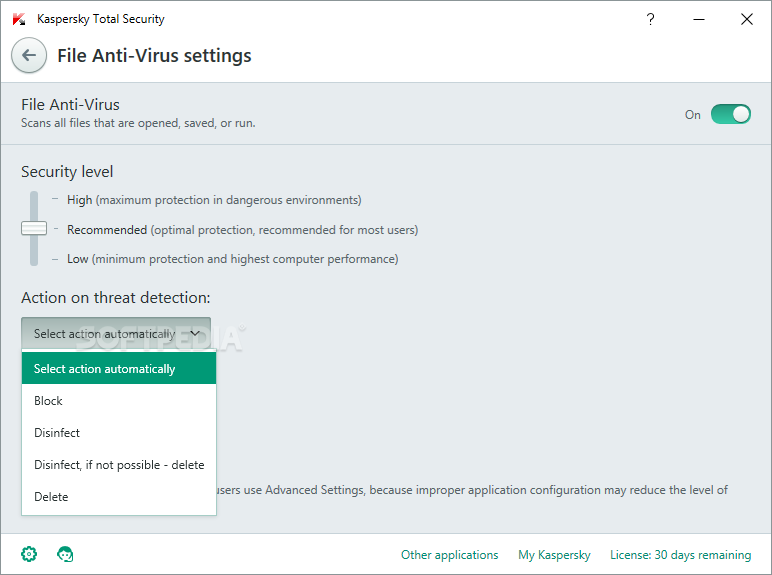This screenshot has height=575, width=772.
Task: Click the Kaspersky logo in title bar
Action: tap(19, 19)
